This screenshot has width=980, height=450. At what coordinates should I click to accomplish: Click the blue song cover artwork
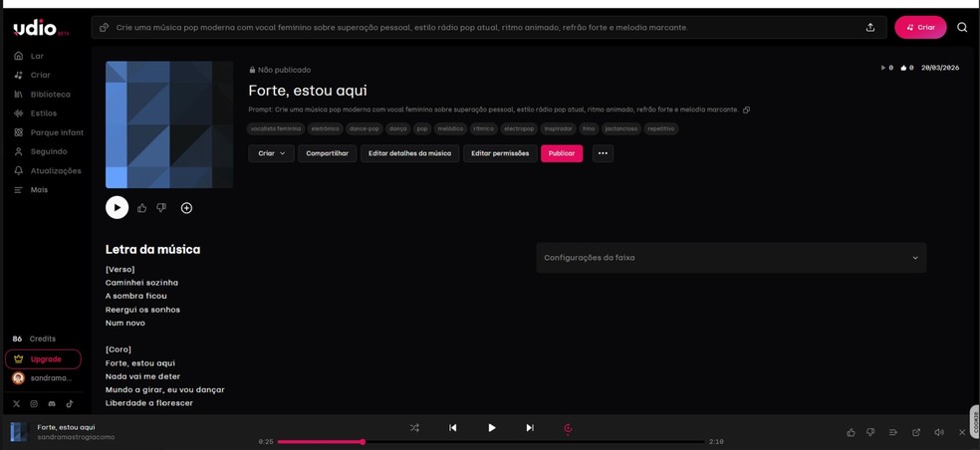(x=169, y=124)
